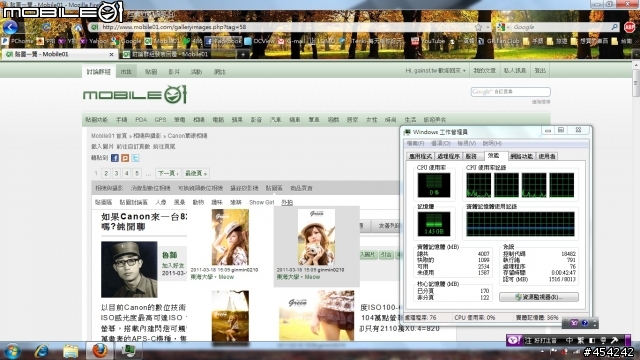Image resolution: width=640 pixels, height=360 pixels.
Task: Click the magnifier in the Google search box
Action: coord(614,27)
